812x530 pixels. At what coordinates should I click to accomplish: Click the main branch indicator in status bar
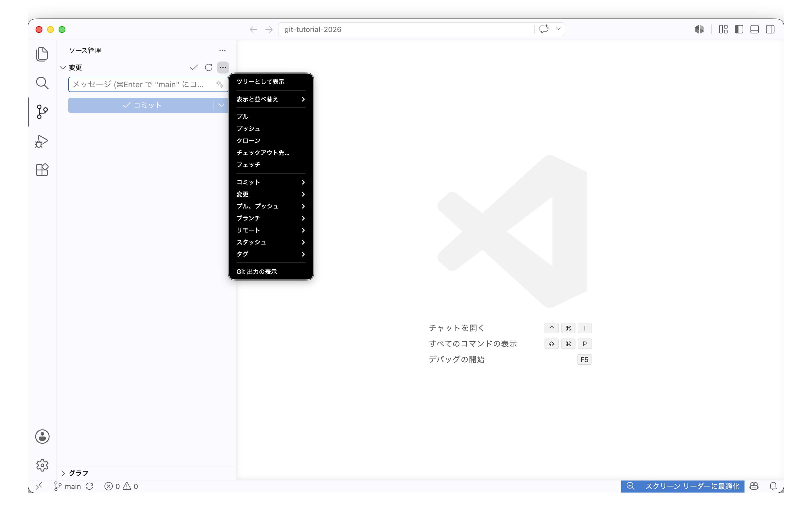click(x=67, y=486)
